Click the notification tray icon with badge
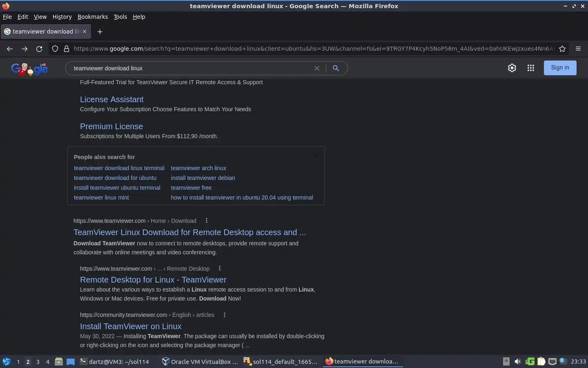The image size is (588, 368). tap(563, 361)
